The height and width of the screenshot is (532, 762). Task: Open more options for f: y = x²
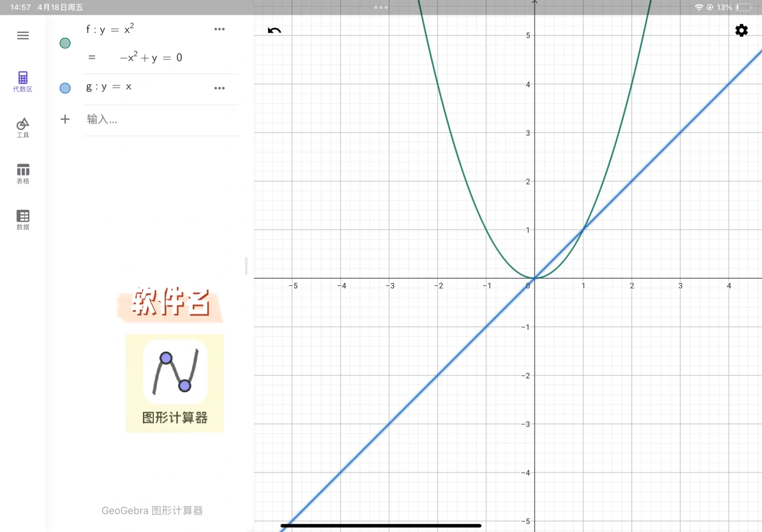219,29
